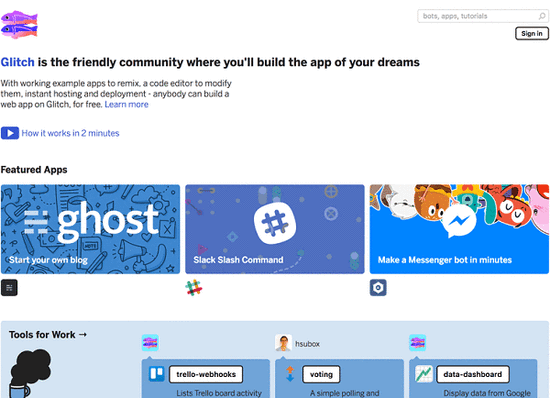Click the Glitch fish logo
Viewport: 550px width, 398px height.
click(19, 24)
